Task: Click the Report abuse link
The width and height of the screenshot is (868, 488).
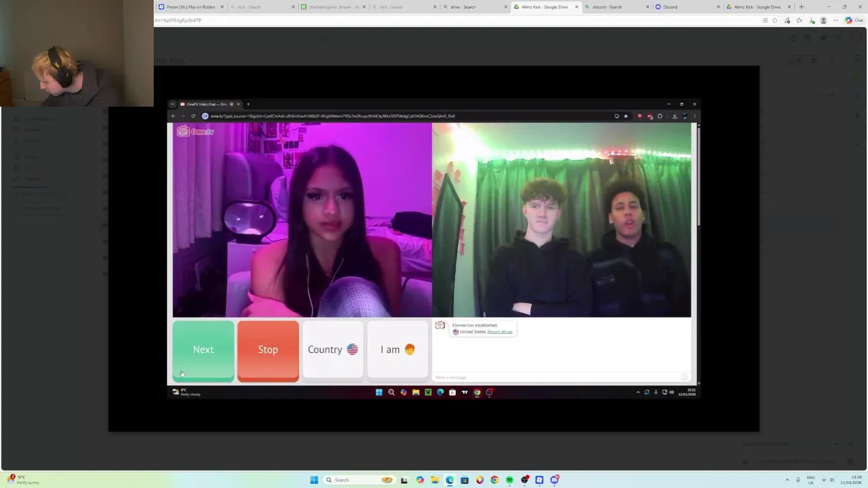Action: 500,332
